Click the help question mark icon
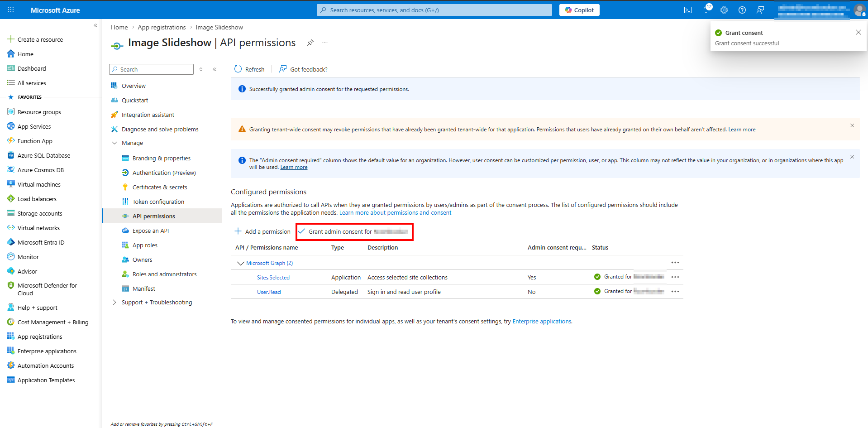The width and height of the screenshot is (868, 428). pyautogui.click(x=742, y=10)
